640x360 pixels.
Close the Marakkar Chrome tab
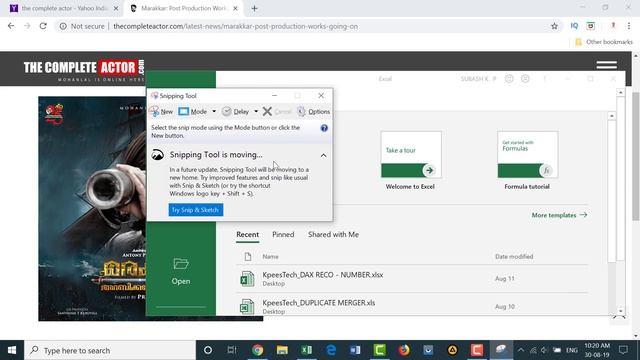(235, 8)
